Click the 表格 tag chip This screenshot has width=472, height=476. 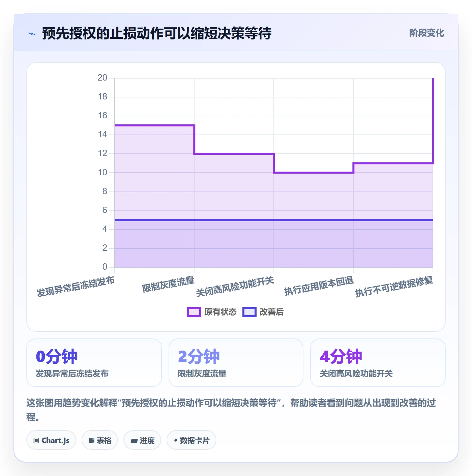(100, 440)
